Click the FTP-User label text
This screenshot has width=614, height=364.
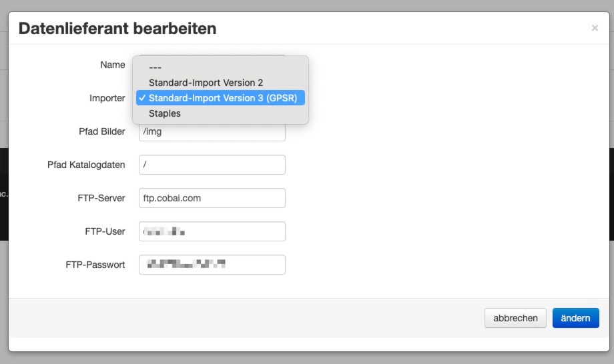105,231
